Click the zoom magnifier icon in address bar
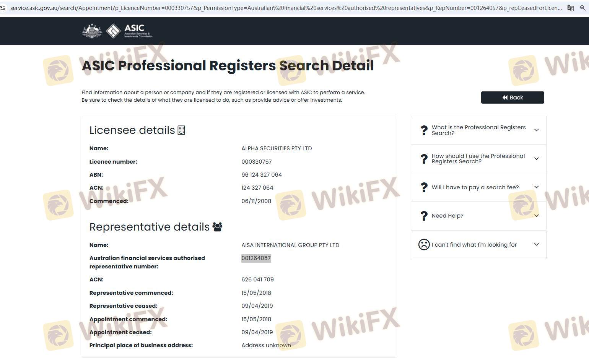589x364 pixels. [583, 8]
